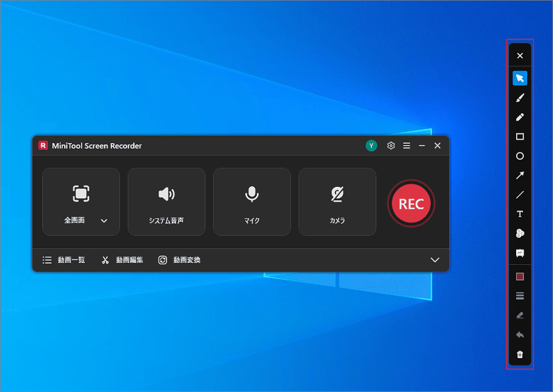Image resolution: width=553 pixels, height=392 pixels.
Task: Select the straight line tool
Action: (x=520, y=195)
